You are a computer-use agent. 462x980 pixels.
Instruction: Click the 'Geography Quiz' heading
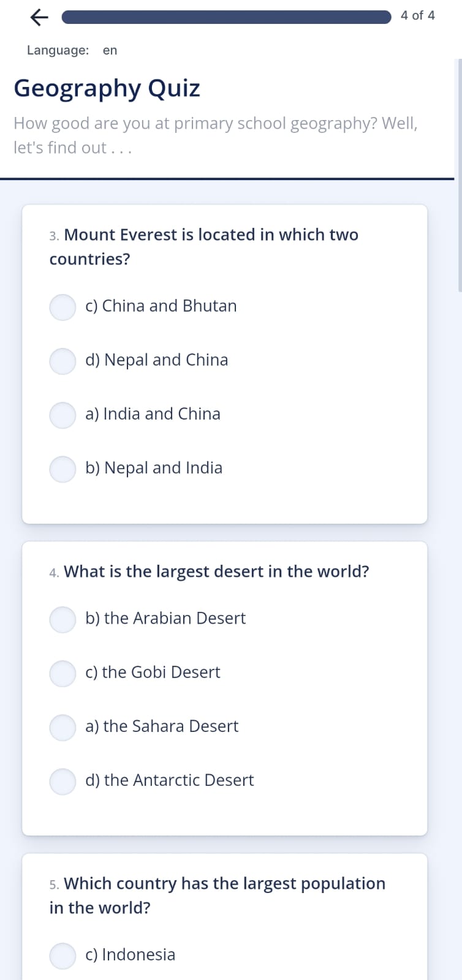tap(107, 88)
